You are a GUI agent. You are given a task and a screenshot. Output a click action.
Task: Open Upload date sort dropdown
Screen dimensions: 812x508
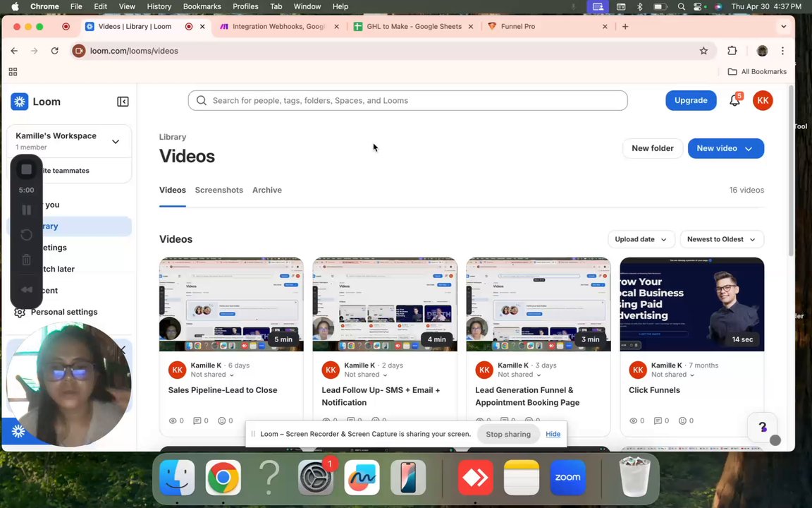[641, 239]
